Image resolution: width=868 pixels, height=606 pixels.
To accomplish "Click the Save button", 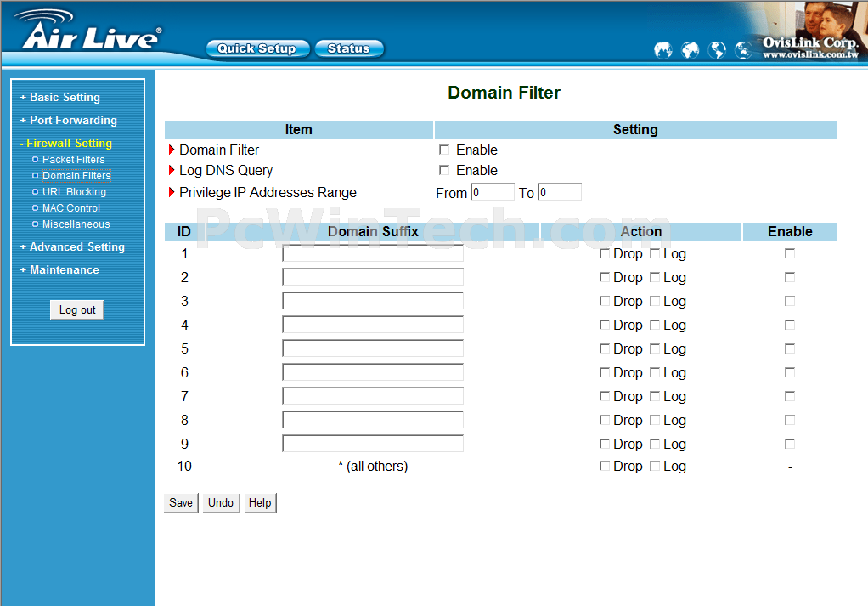I will [x=180, y=502].
